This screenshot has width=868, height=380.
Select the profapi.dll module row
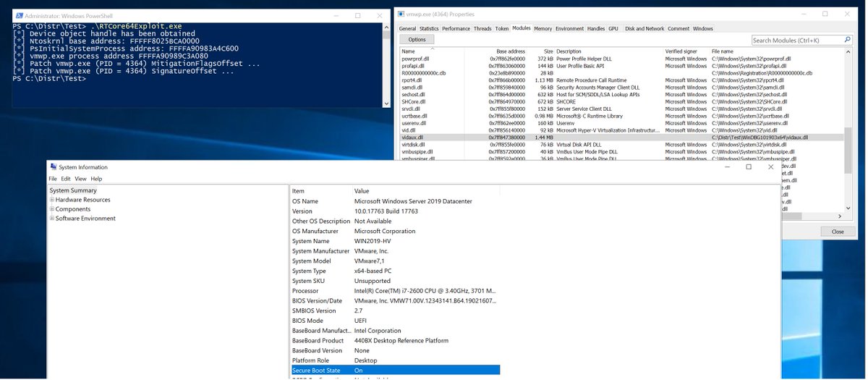(x=621, y=66)
